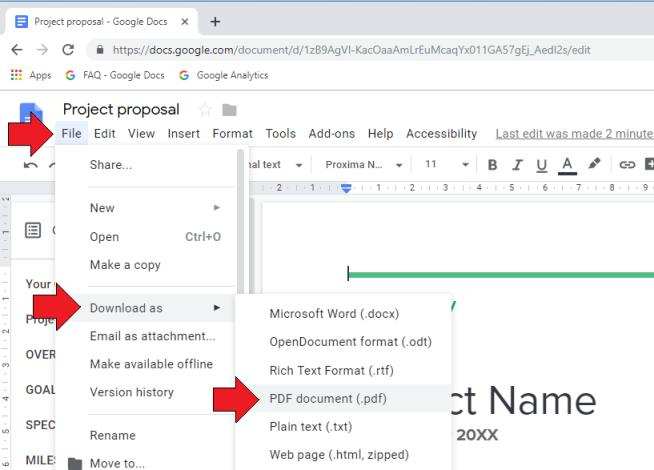Open the font size dropdown showing 11
Viewport: 654px width, 470px height.
[445, 165]
